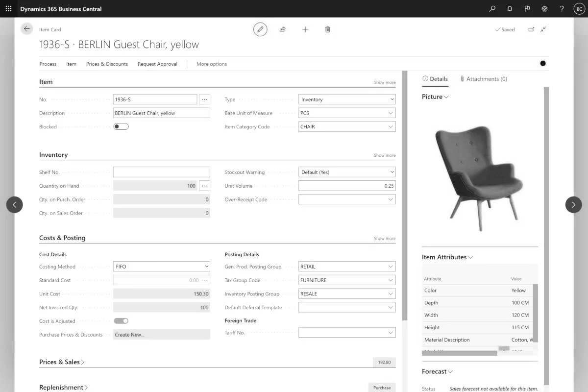Go back with the back arrow
This screenshot has height=392, width=588.
click(x=27, y=29)
